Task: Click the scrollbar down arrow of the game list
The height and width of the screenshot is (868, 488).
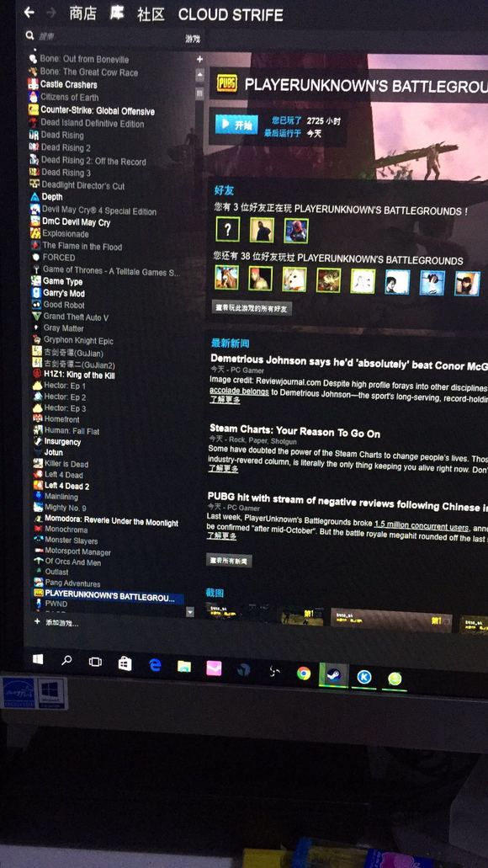Action: 190,612
